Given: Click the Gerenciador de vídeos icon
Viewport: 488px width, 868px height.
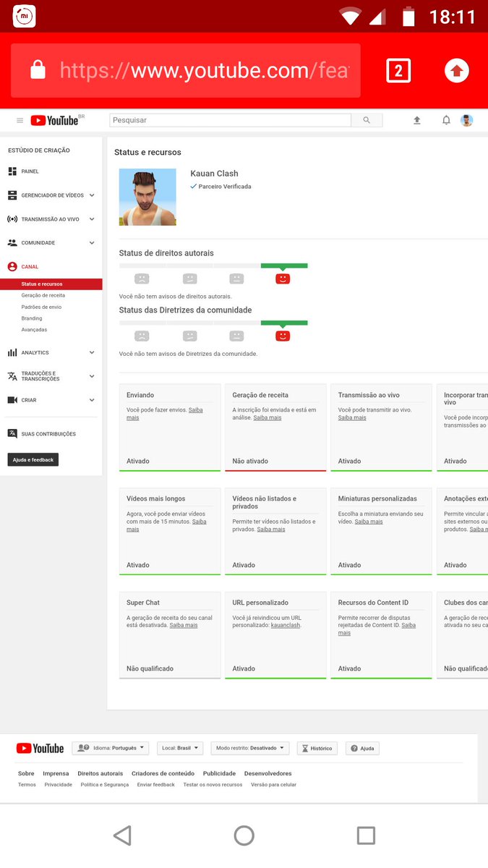Looking at the screenshot, I should tap(12, 195).
